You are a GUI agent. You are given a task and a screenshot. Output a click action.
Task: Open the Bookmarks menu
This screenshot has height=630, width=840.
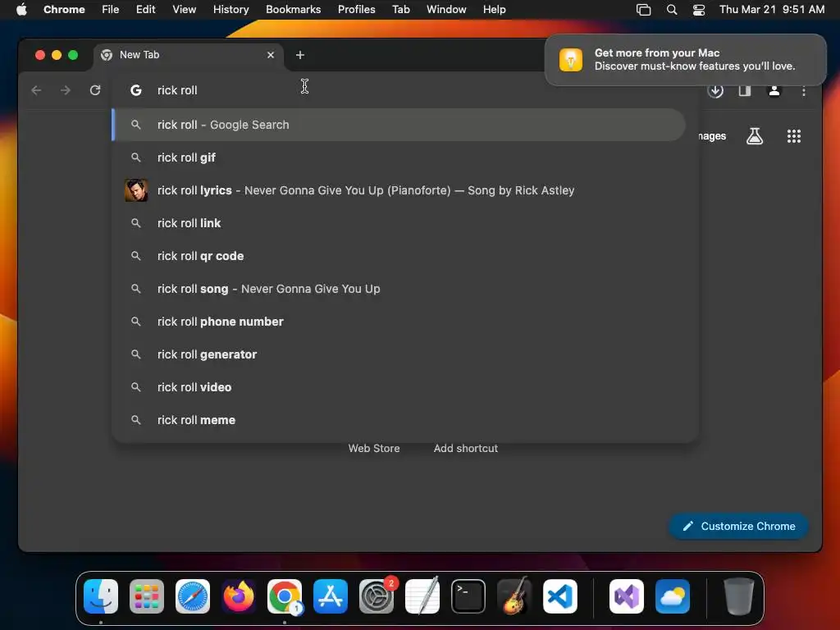(293, 10)
